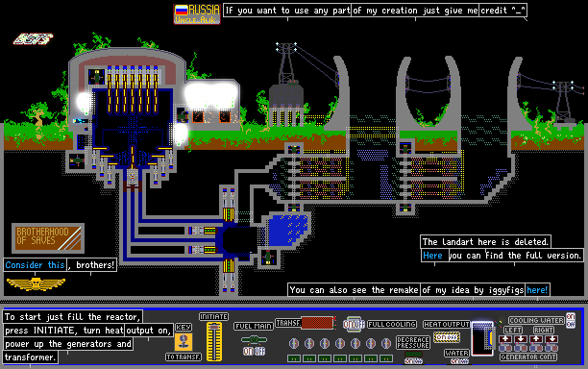Click the first green fuel rod indicator
This screenshot has width=588, height=369.
click(294, 358)
